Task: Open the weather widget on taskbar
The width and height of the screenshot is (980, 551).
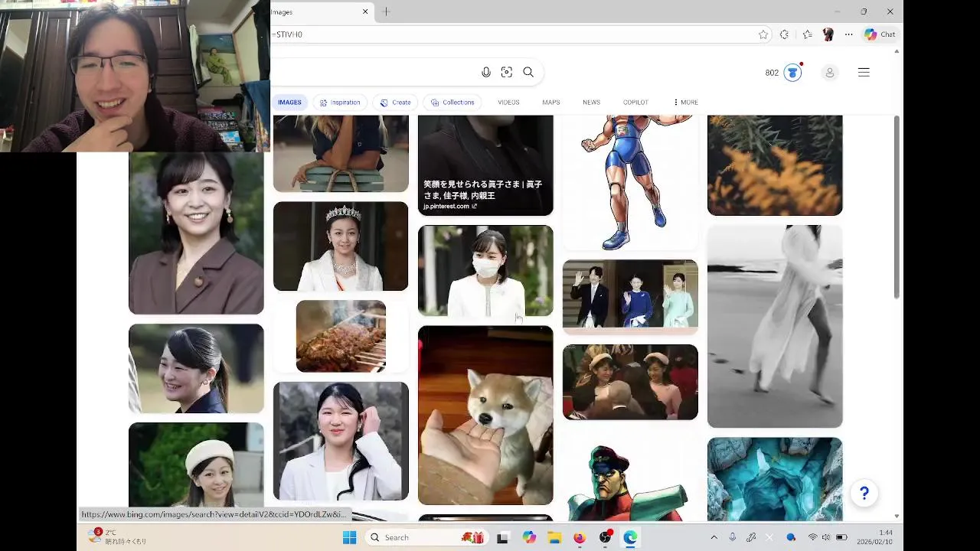Action: (x=116, y=536)
